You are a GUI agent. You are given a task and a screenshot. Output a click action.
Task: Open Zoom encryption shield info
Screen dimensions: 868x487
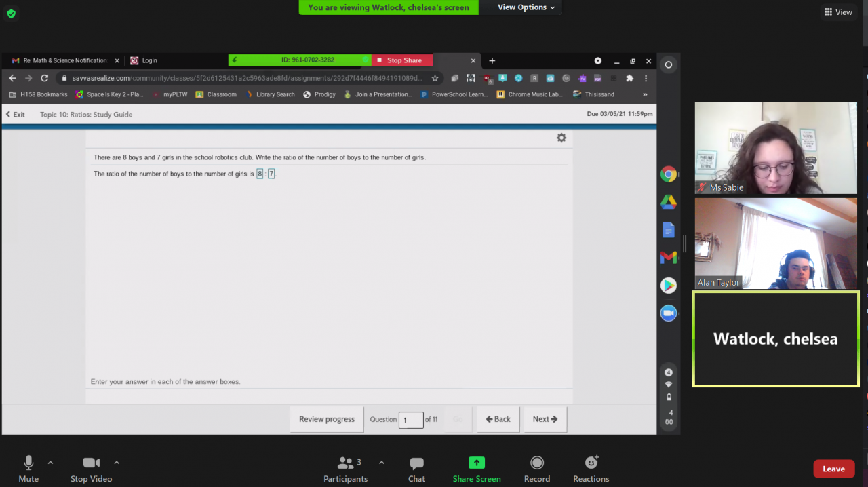(12, 13)
